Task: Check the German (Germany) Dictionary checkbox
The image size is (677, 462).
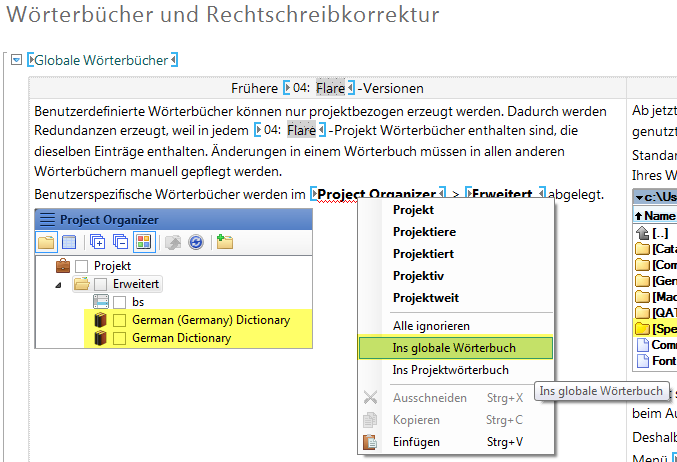Action: [120, 320]
